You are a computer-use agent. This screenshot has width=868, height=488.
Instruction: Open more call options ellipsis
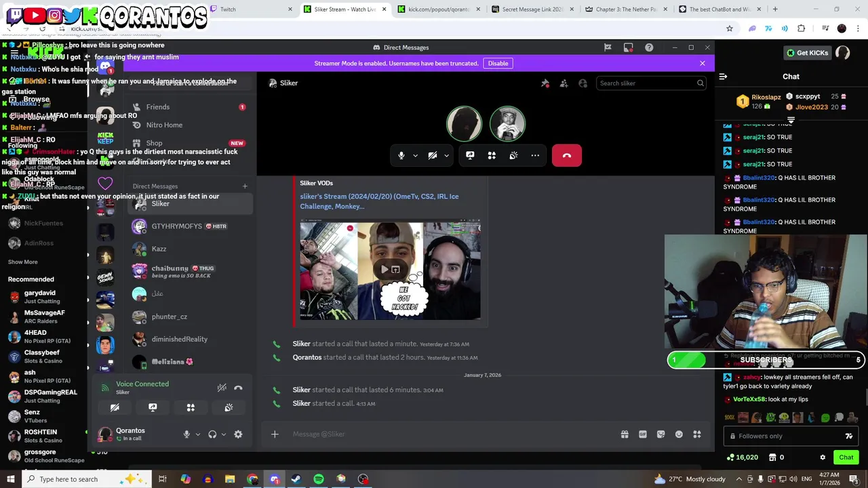[535, 155]
